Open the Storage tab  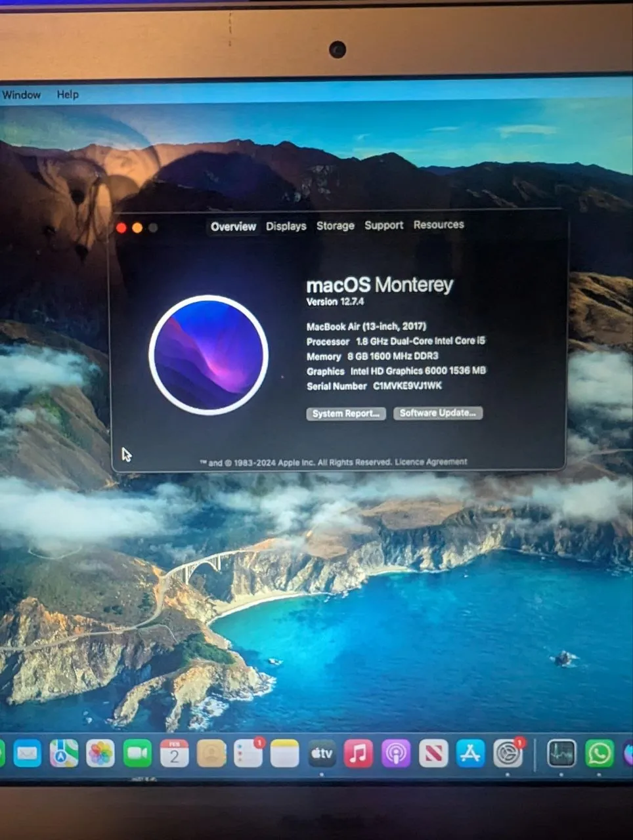(x=336, y=225)
